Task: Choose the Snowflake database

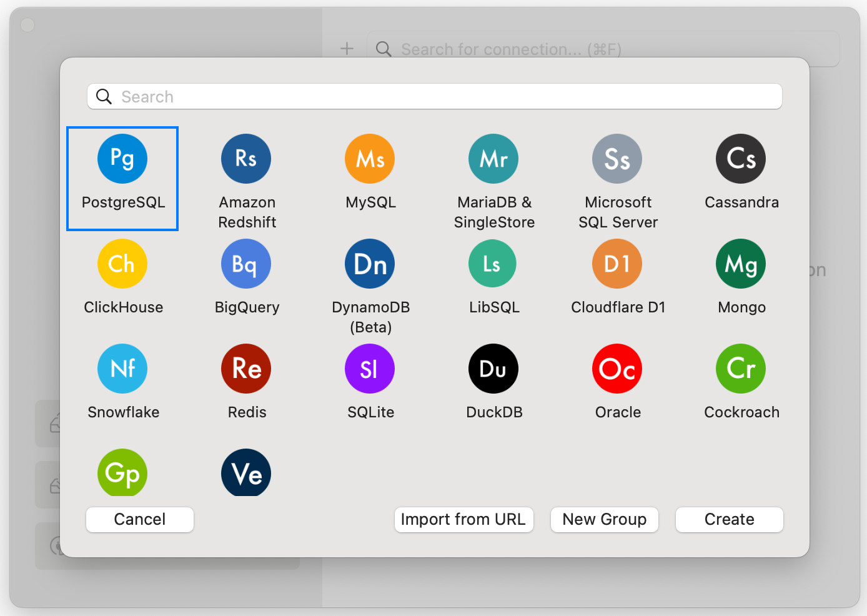Action: click(x=122, y=369)
